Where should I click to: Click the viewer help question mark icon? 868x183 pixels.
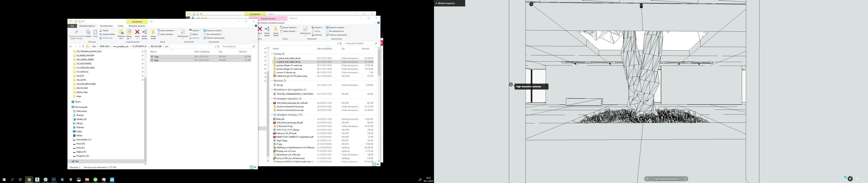coord(837,179)
